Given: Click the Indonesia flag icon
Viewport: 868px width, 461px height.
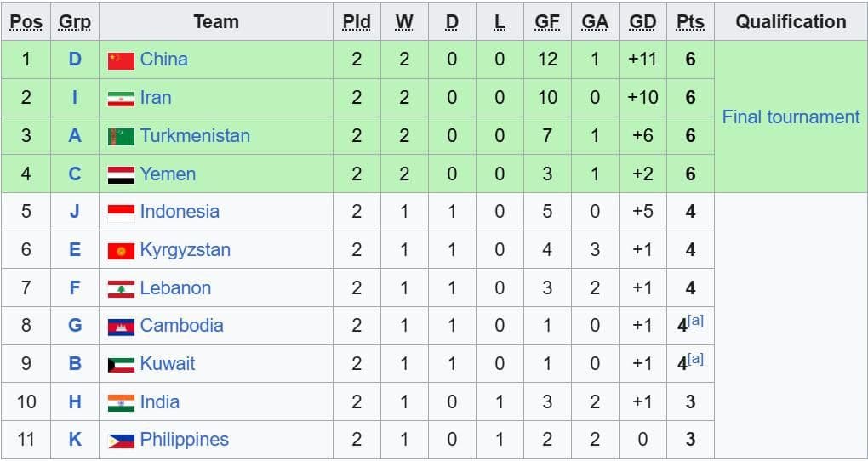Looking at the screenshot, I should [x=121, y=212].
